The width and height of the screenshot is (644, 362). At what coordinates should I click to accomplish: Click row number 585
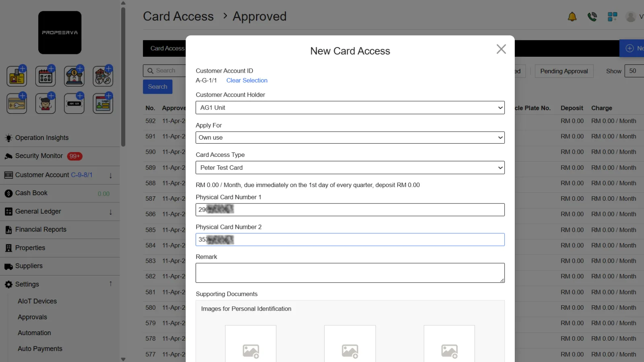(x=151, y=230)
